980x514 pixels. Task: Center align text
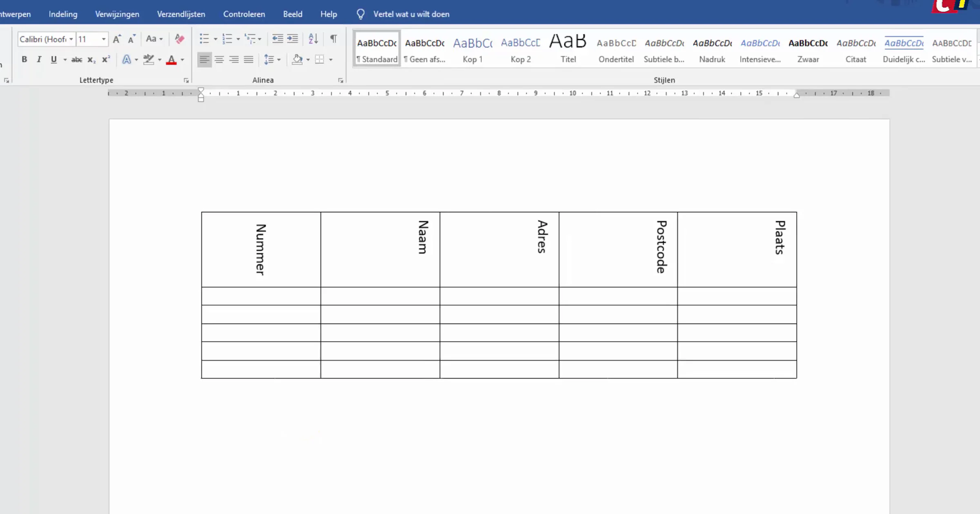[219, 60]
